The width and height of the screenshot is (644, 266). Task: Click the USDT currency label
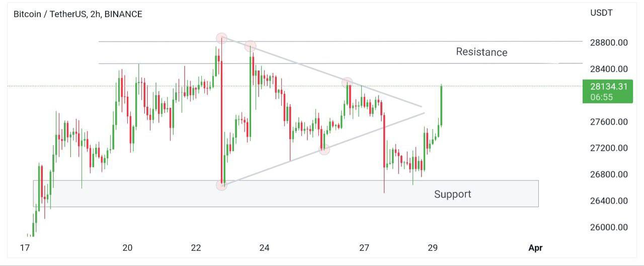click(601, 13)
